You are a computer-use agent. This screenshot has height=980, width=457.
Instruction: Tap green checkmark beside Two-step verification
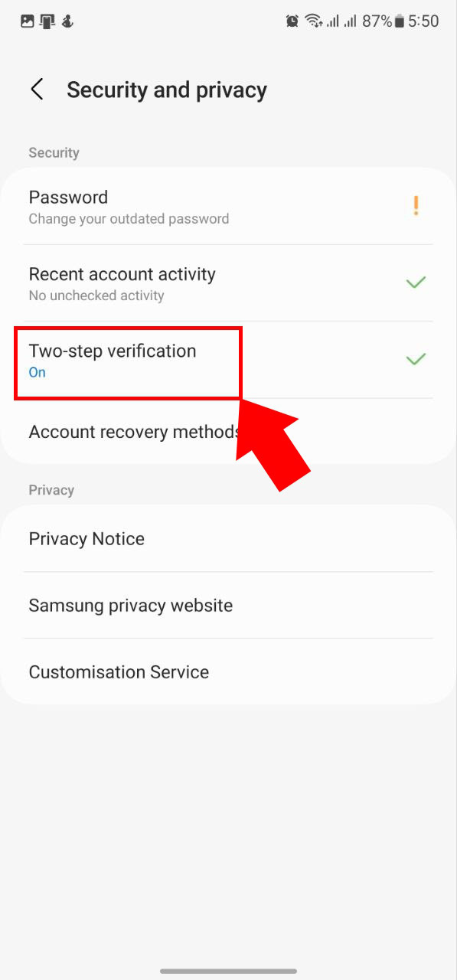click(416, 359)
